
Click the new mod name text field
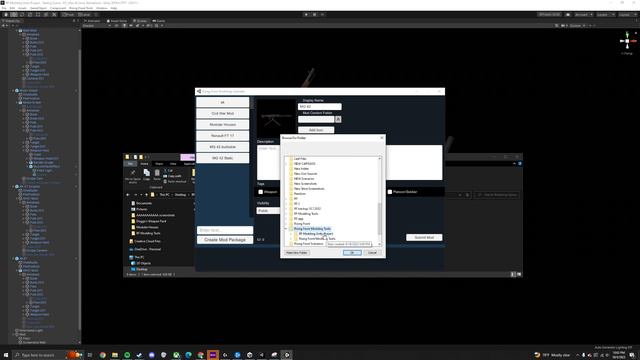[x=225, y=230]
